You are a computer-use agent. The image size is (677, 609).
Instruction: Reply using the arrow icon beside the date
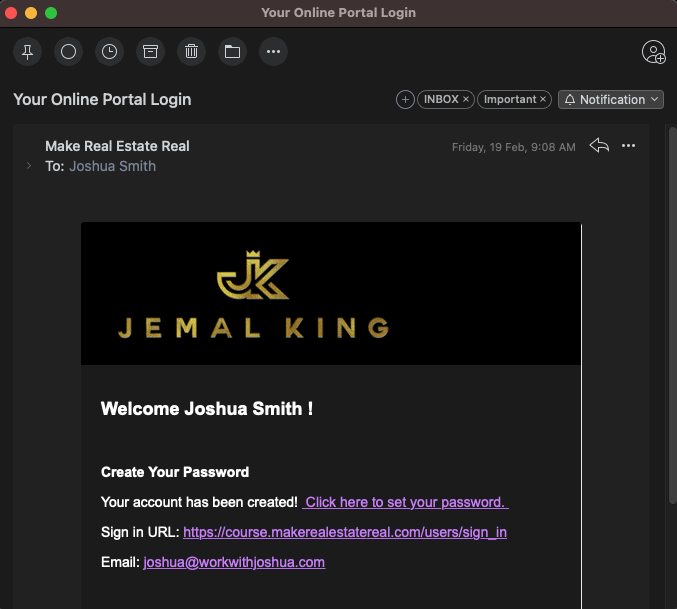[x=599, y=145]
